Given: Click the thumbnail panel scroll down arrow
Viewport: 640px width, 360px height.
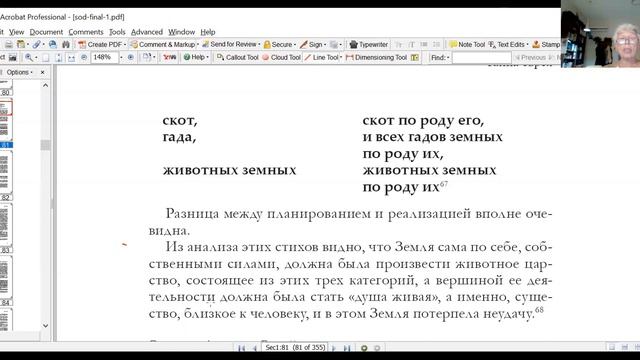Looking at the screenshot, I should [x=45, y=326].
